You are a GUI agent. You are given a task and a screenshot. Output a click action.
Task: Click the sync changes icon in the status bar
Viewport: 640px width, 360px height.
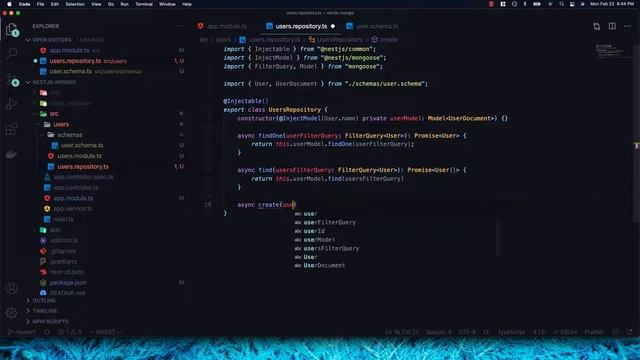click(46, 332)
